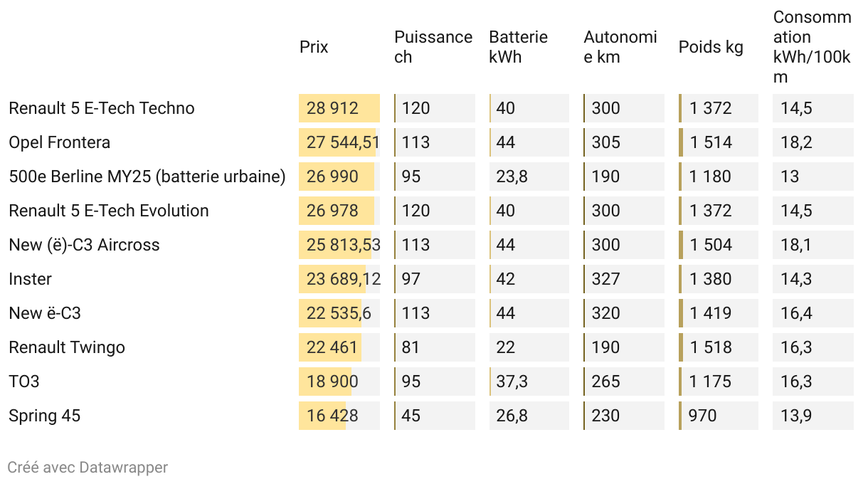Click the Opel Frontera row label
868x484 pixels.
coord(59,142)
